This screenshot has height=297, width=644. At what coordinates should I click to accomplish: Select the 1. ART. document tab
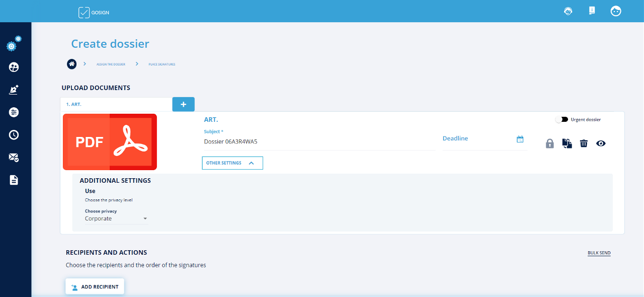pos(116,104)
